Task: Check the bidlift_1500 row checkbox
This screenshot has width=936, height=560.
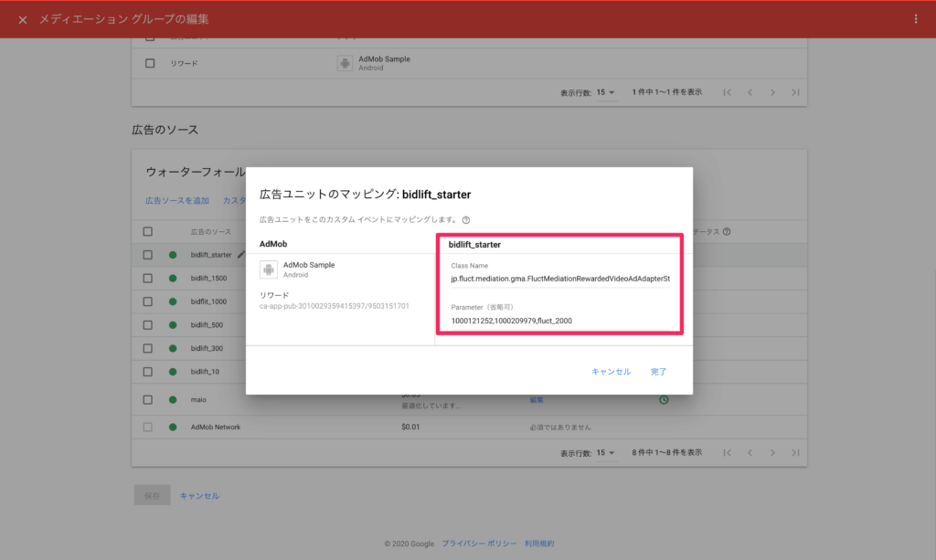Action: pos(147,278)
